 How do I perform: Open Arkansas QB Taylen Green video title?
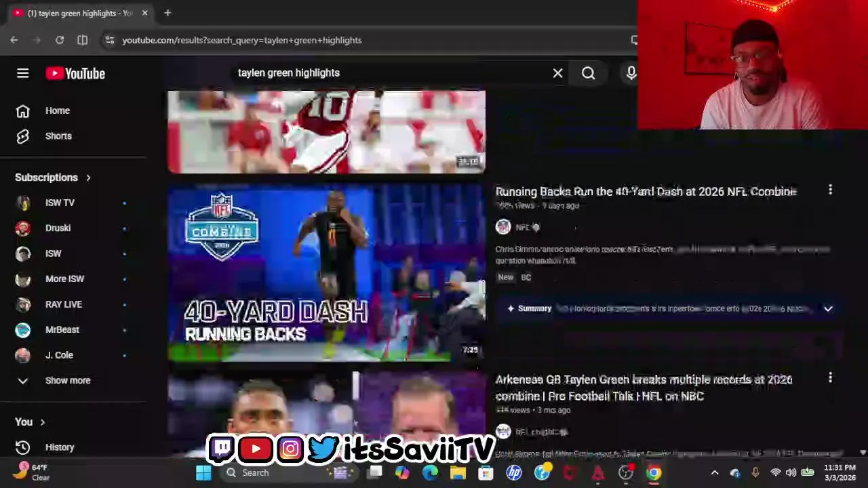(x=644, y=388)
